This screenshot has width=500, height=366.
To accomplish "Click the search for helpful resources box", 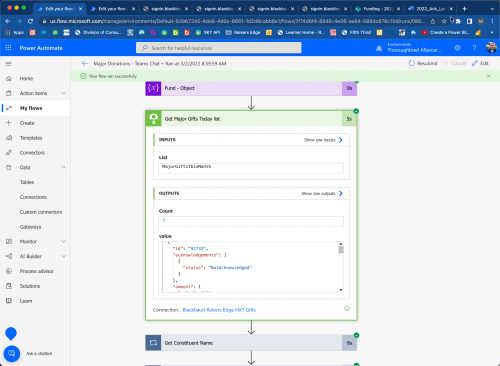I will point(219,48).
